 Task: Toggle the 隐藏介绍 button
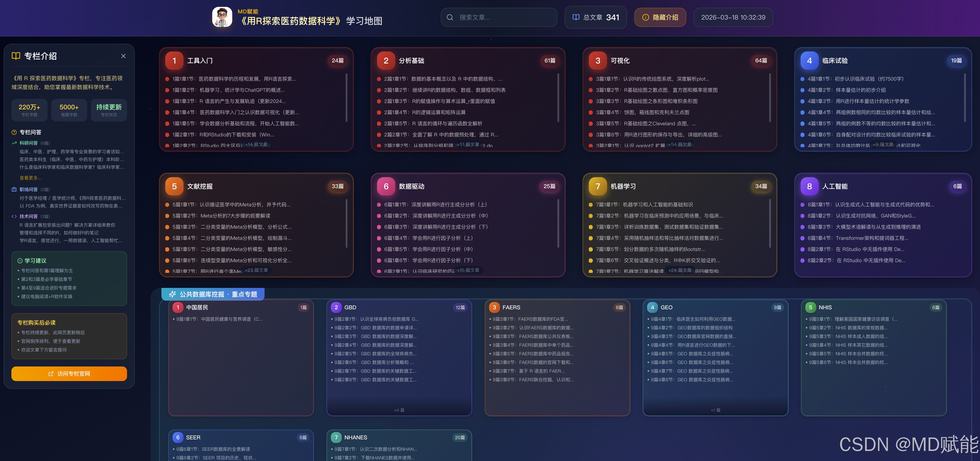click(x=660, y=18)
